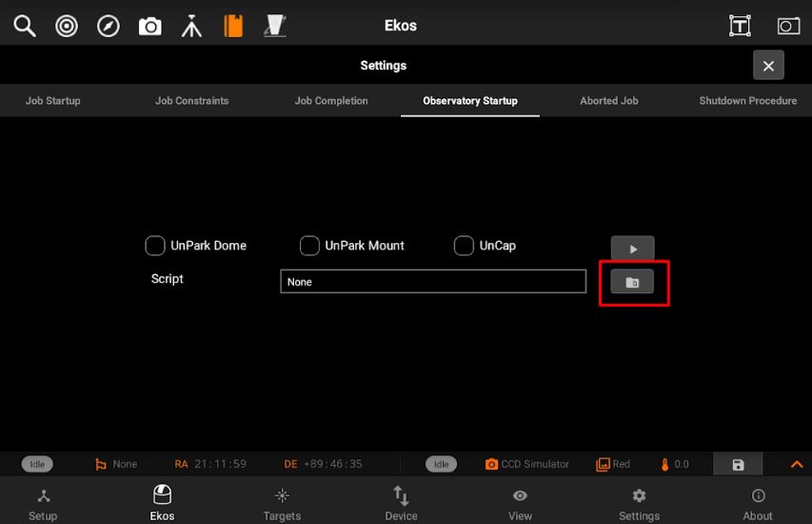
Task: Open the search magnifier tool
Action: (25, 26)
